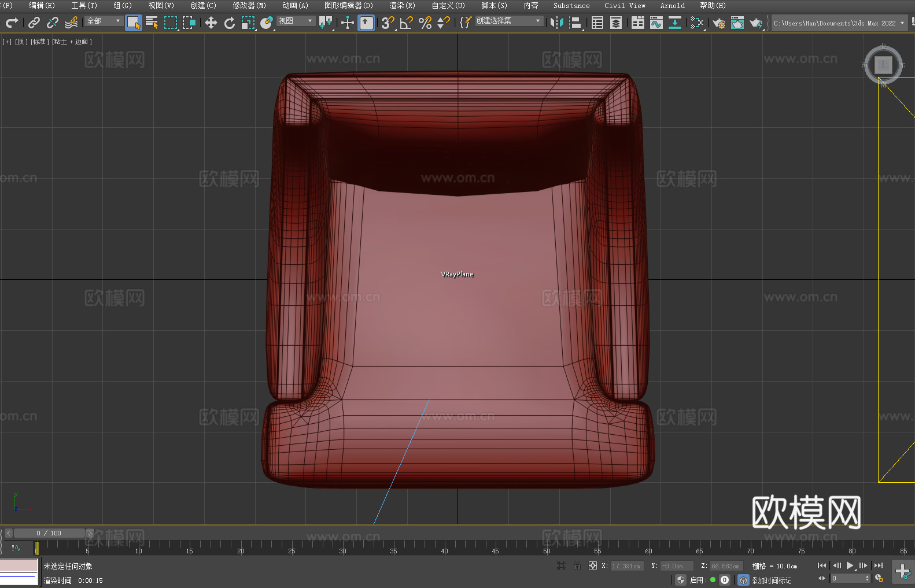Open Select by Name list icon
Screen dimensions: 915x588
tap(152, 23)
